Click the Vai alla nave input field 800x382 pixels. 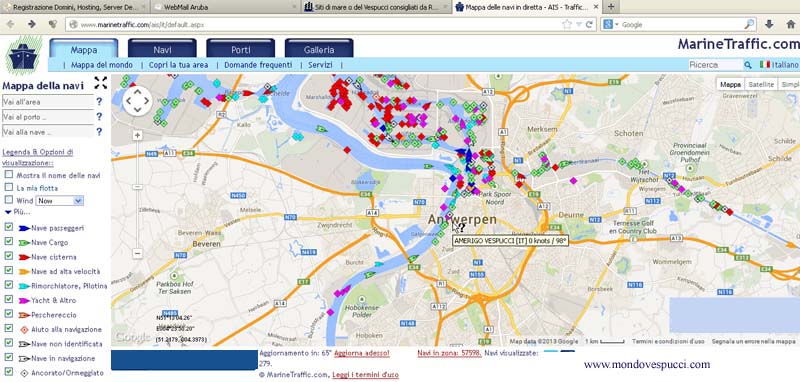coord(48,132)
